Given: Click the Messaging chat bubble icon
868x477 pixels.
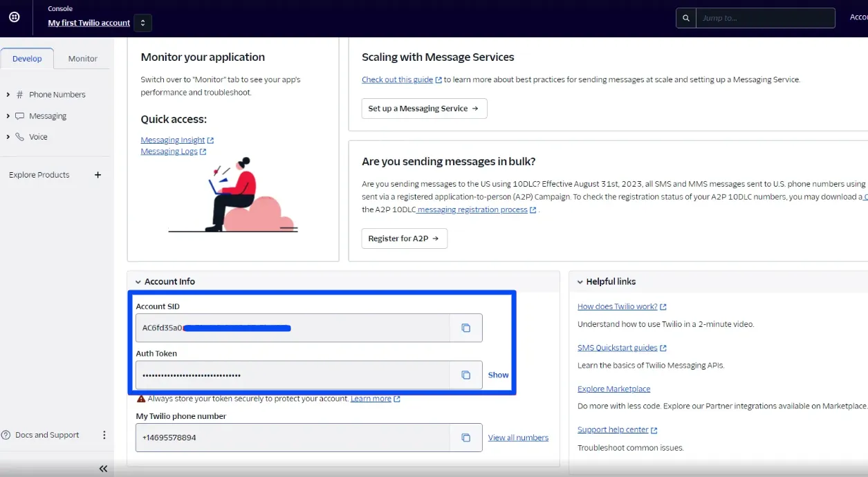Looking at the screenshot, I should [x=19, y=116].
